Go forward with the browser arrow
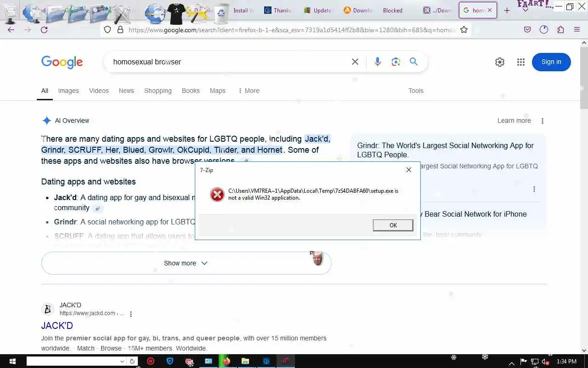Image resolution: width=588 pixels, height=368 pixels. (x=28, y=29)
